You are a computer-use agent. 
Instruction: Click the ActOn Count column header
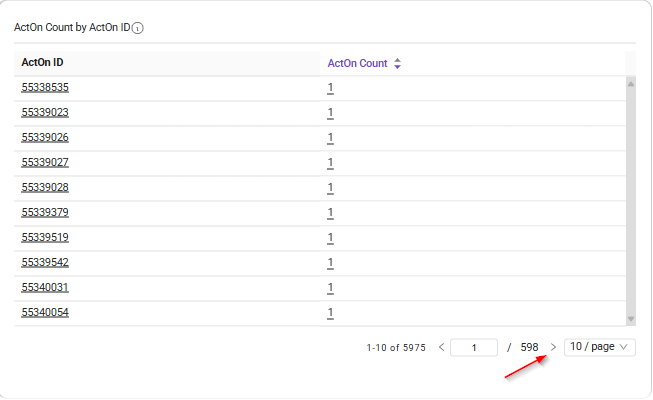tap(357, 63)
